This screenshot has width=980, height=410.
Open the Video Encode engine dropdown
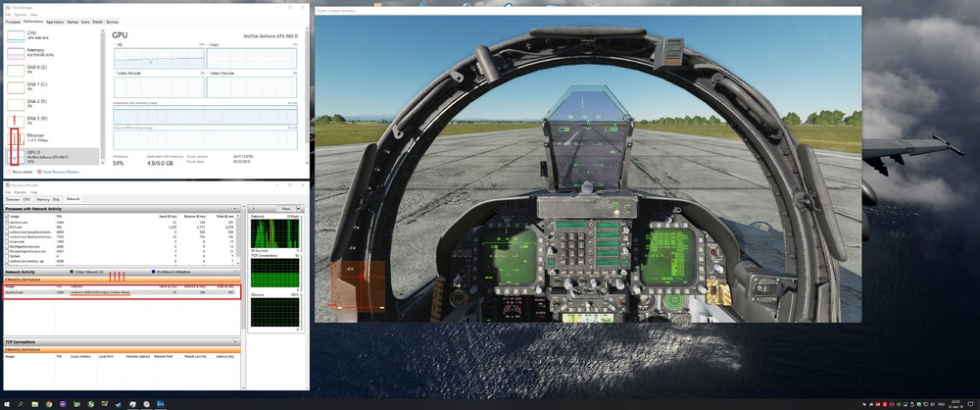pyautogui.click(x=128, y=74)
